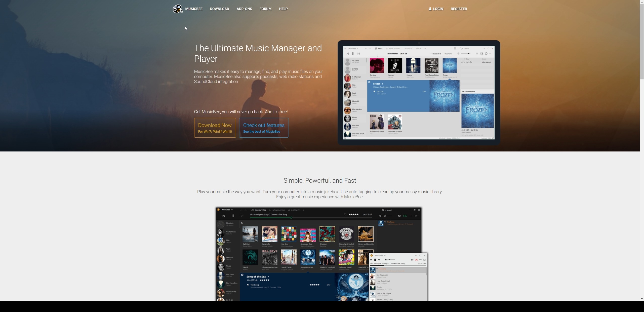Go to the DOWNLOAD nav item

point(219,9)
